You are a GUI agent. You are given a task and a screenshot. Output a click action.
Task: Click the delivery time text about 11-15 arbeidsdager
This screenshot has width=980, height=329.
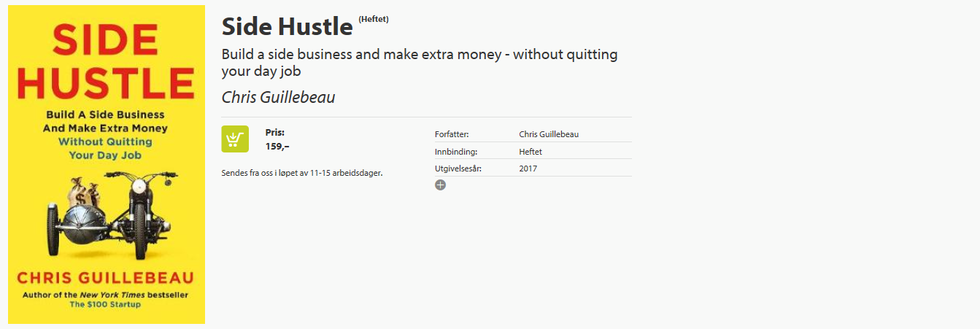pyautogui.click(x=302, y=173)
